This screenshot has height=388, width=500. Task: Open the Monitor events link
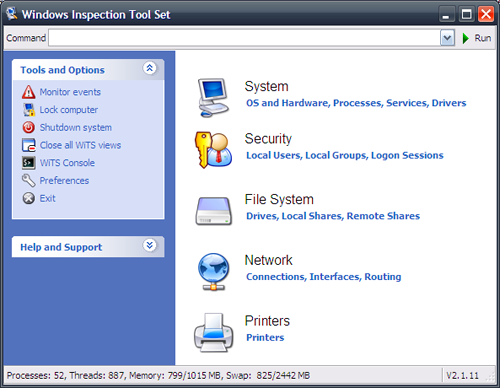click(70, 92)
